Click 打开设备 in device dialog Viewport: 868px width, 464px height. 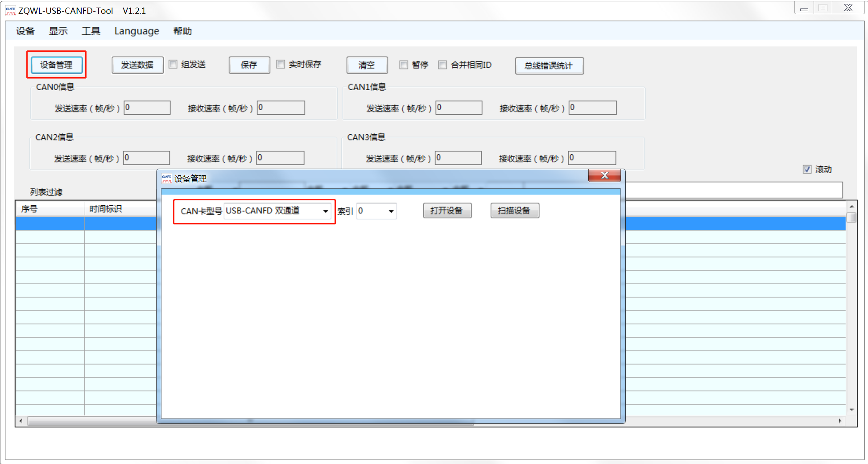tap(447, 211)
